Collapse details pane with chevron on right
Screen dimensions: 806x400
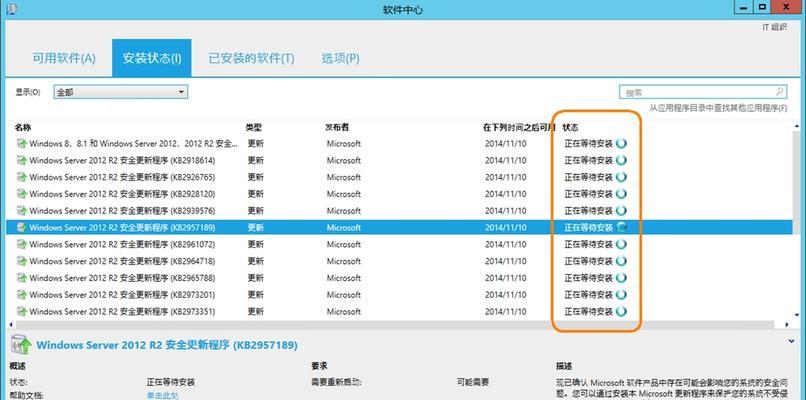pos(794,341)
